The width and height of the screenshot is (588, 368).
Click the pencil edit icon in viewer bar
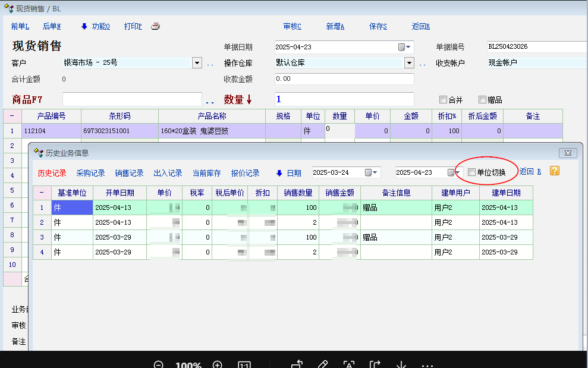(323, 364)
